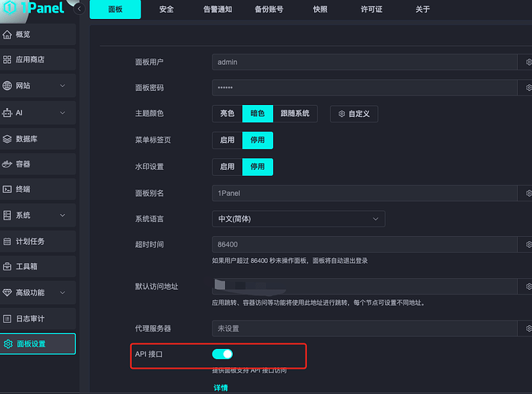The image size is (532, 394).
Task: Click the 概览 home icon in sidebar
Action: coord(8,35)
